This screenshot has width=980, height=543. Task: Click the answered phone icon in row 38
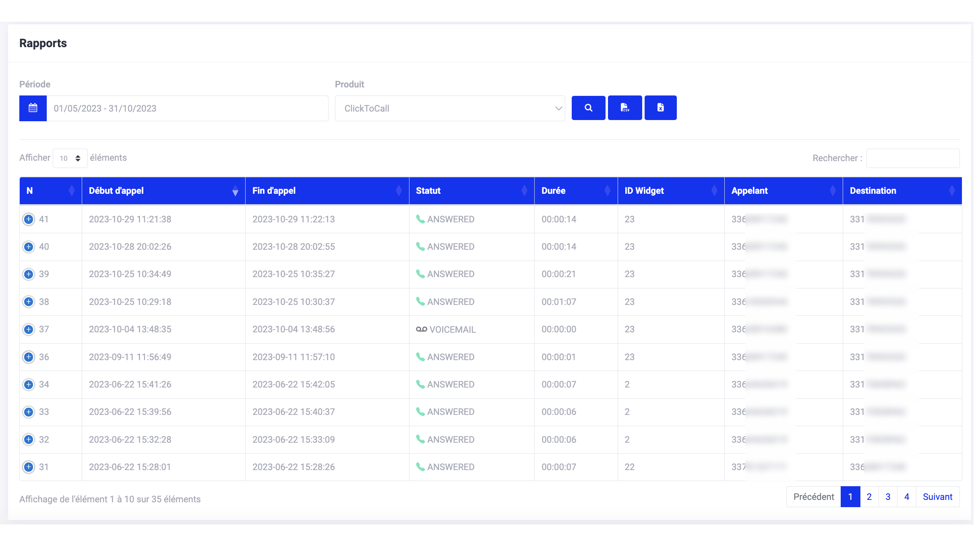[420, 301]
